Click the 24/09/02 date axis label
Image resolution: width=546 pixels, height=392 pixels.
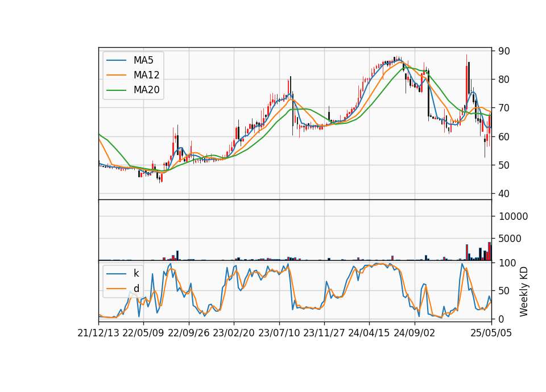[x=415, y=333]
